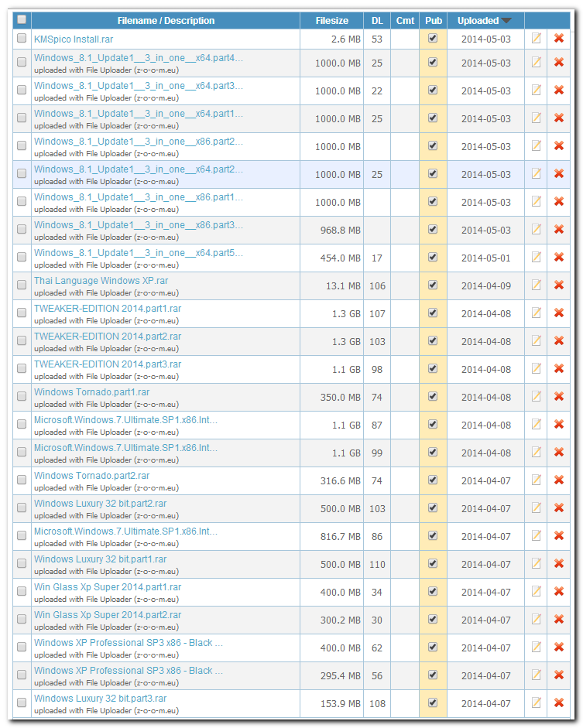Delete the Windows 8.1 x64.part4 file
Screen dimensions: 583x728
point(559,63)
